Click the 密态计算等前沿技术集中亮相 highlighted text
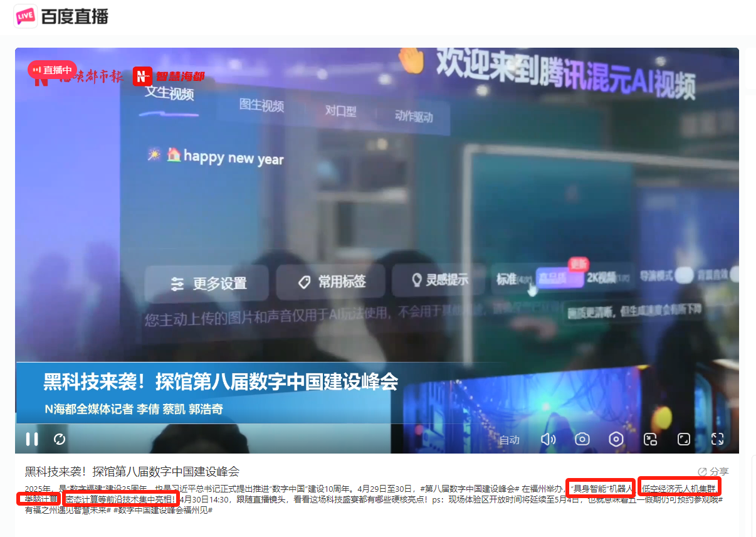The height and width of the screenshot is (537, 756). pos(120,499)
